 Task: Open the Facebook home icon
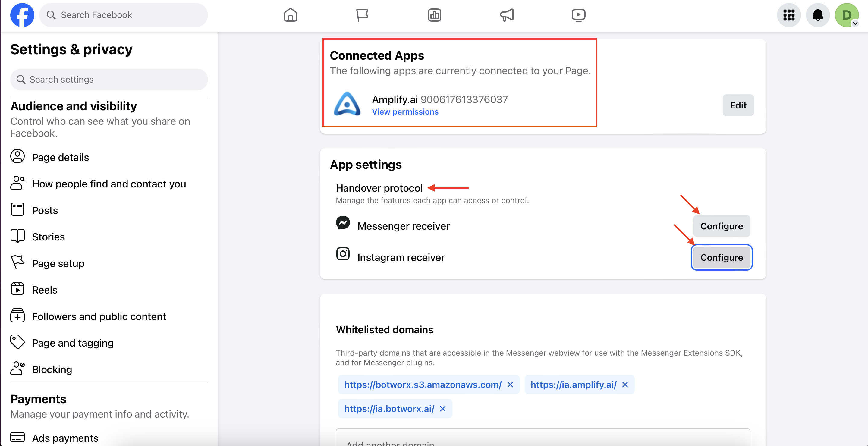[x=290, y=15]
